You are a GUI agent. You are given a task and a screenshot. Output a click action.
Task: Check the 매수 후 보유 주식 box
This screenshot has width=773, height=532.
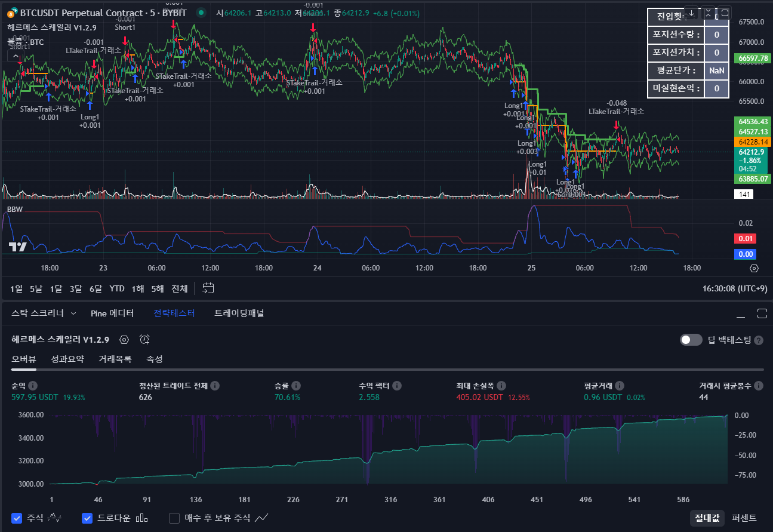click(174, 518)
